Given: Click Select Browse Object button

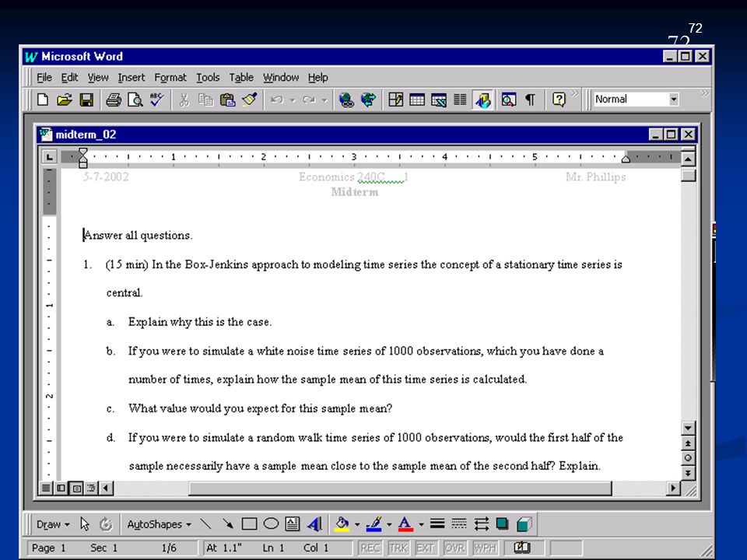Looking at the screenshot, I should coord(687,458).
